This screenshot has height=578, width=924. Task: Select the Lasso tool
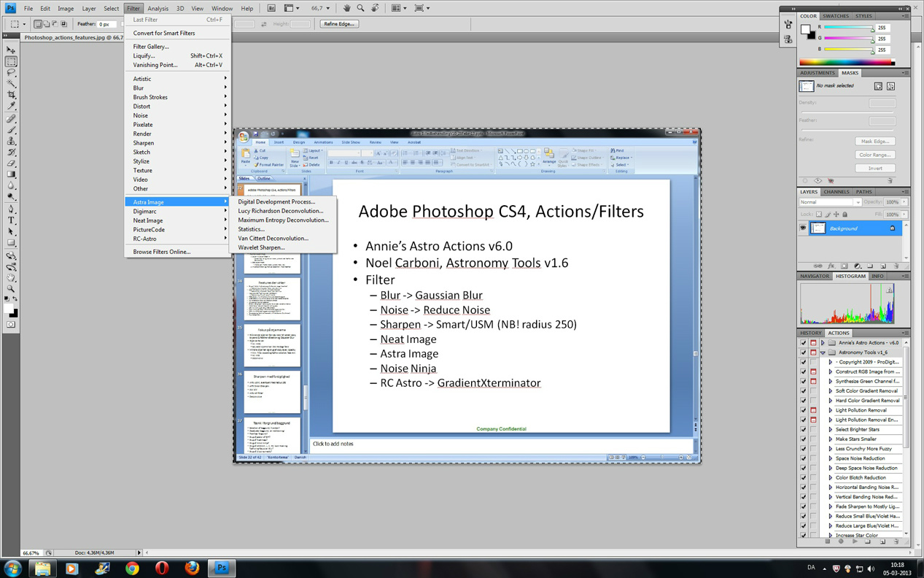click(11, 73)
